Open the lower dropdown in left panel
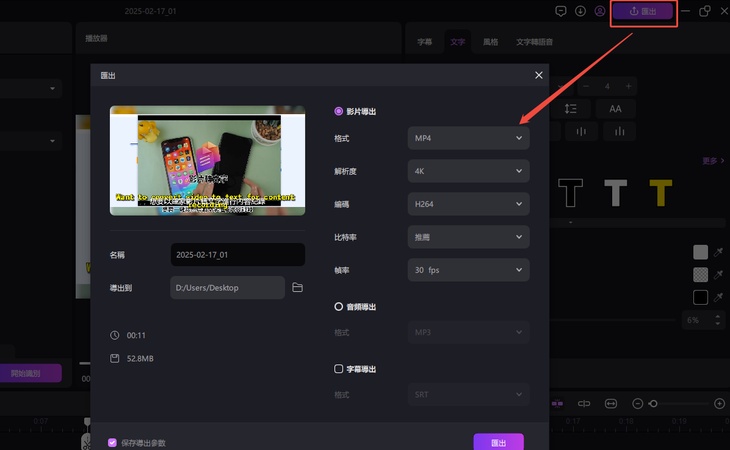The width and height of the screenshot is (730, 450). [x=31, y=141]
